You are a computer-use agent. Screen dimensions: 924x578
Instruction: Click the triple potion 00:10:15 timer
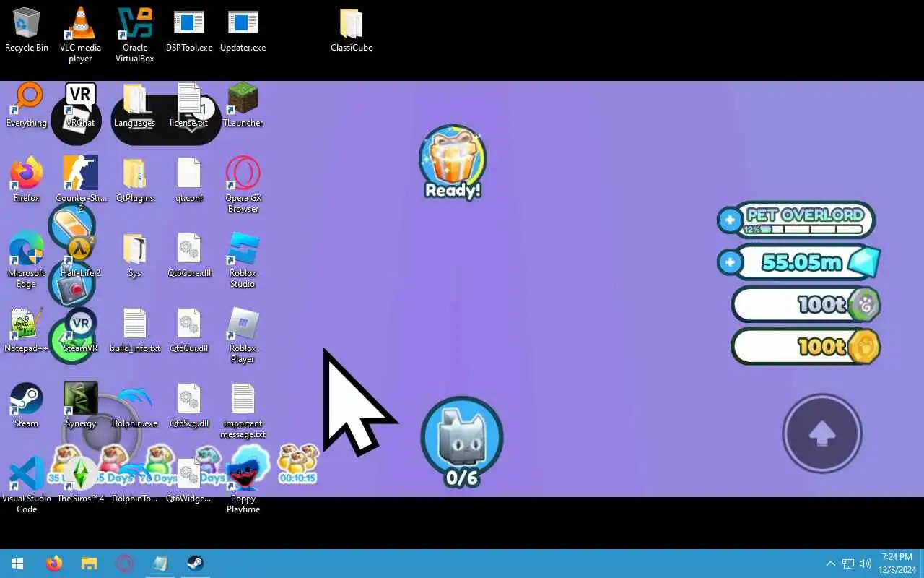point(298,464)
